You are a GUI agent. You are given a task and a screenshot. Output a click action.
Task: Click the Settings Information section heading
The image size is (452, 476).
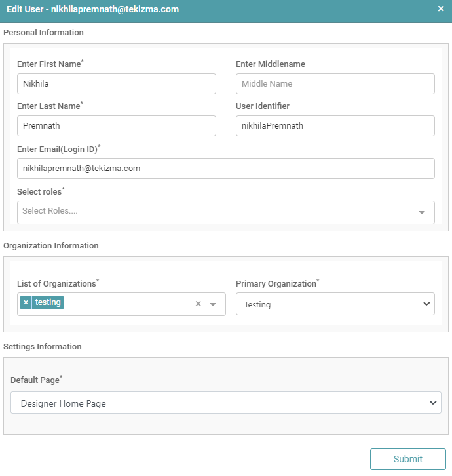coord(43,346)
